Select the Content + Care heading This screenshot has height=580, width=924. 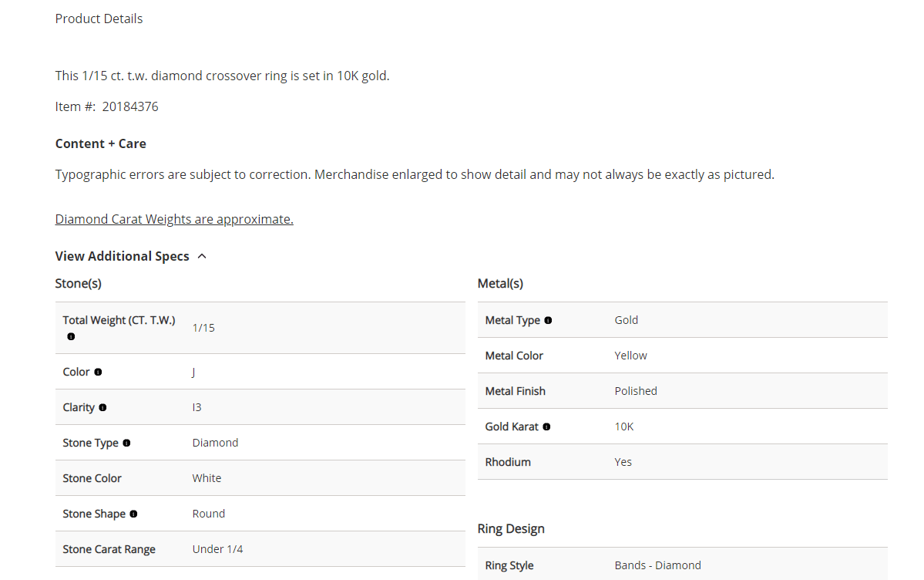pyautogui.click(x=100, y=143)
